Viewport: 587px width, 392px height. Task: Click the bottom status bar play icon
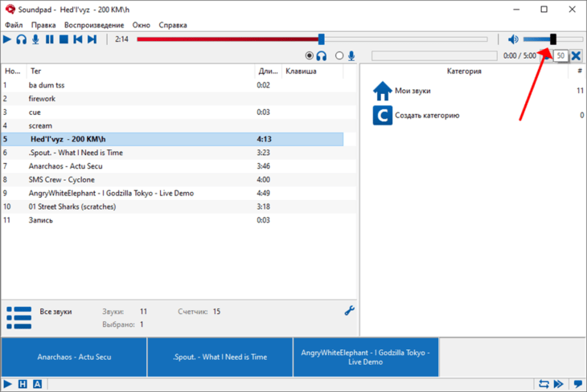point(7,384)
